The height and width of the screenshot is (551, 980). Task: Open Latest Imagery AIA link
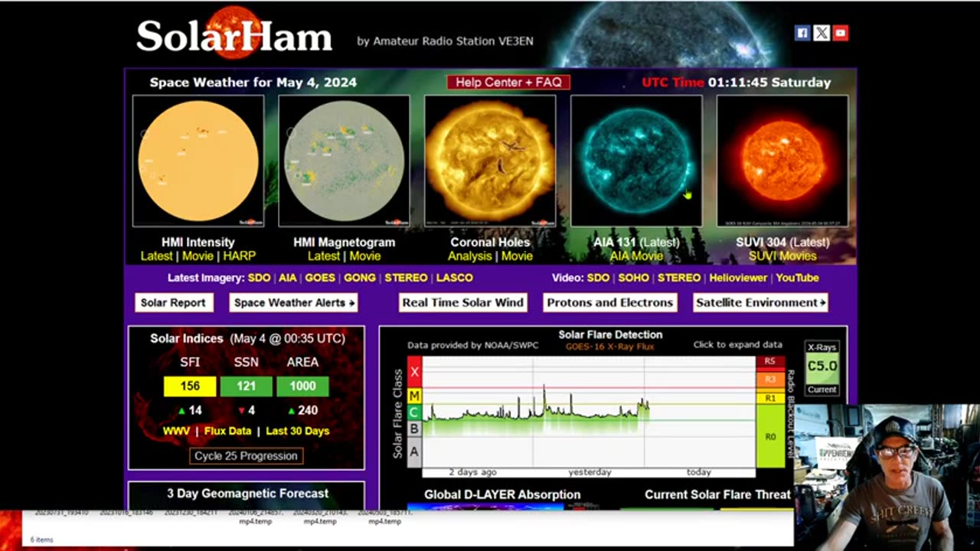[288, 278]
